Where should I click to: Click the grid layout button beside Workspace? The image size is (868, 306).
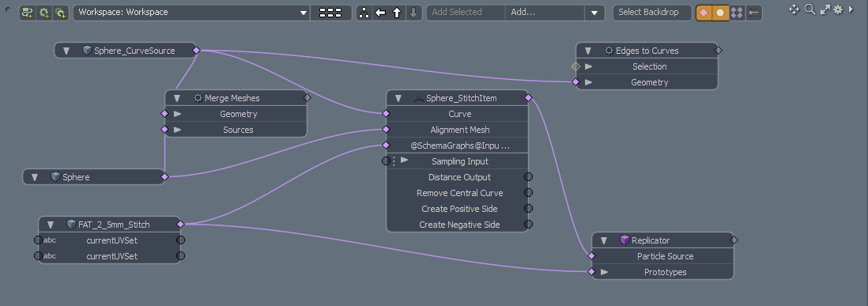pos(330,12)
